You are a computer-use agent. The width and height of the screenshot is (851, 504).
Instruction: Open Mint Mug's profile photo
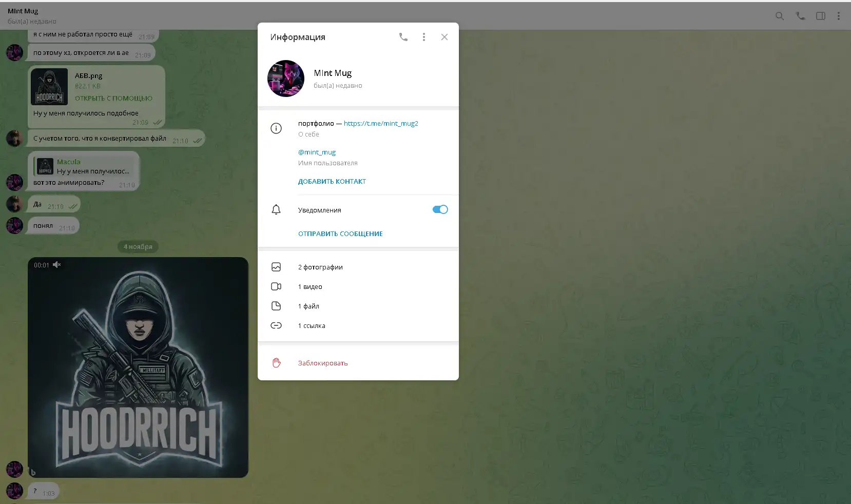286,79
